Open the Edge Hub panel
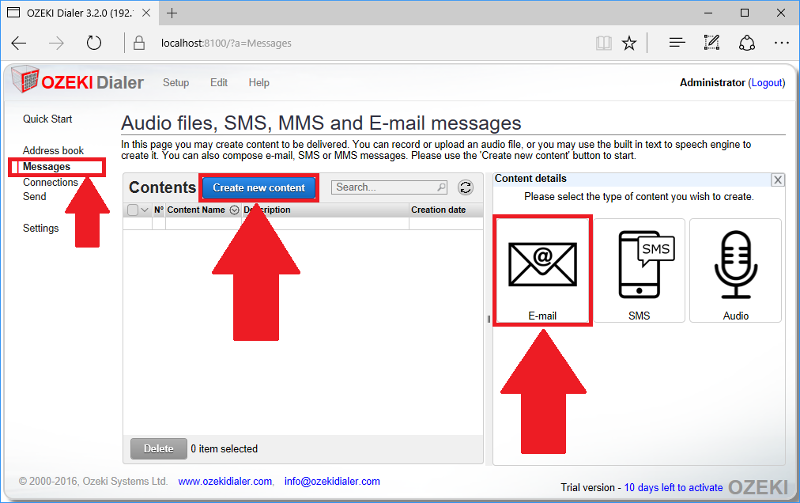The width and height of the screenshot is (800, 503). pyautogui.click(x=677, y=43)
